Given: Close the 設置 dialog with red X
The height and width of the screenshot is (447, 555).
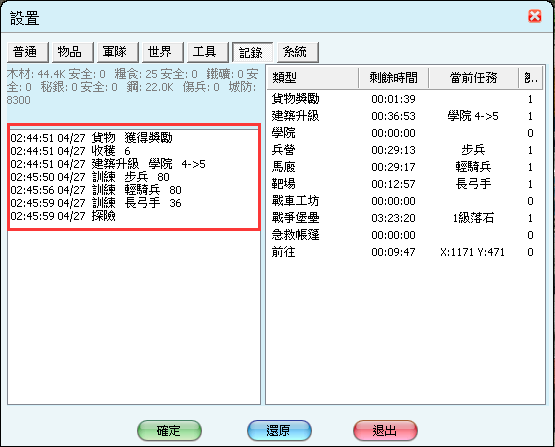Looking at the screenshot, I should (534, 16).
